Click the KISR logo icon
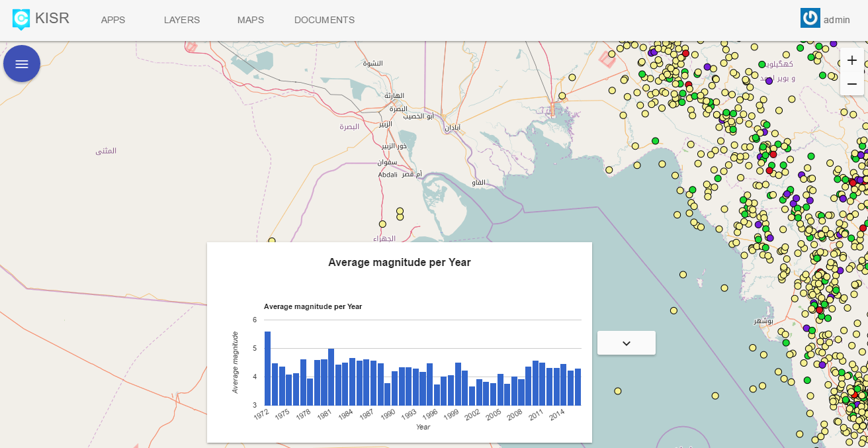The image size is (868, 448). click(x=22, y=19)
